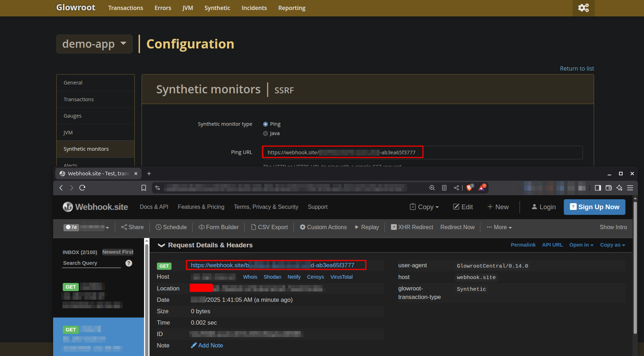Viewport: 644px width, 356px height.
Task: Select the Ping monitor type radio
Action: point(265,124)
